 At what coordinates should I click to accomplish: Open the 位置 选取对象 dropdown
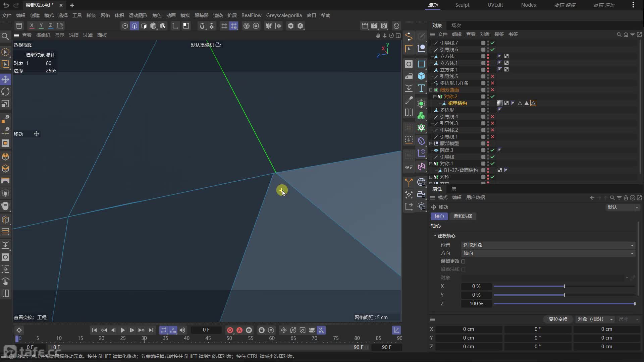click(x=548, y=245)
